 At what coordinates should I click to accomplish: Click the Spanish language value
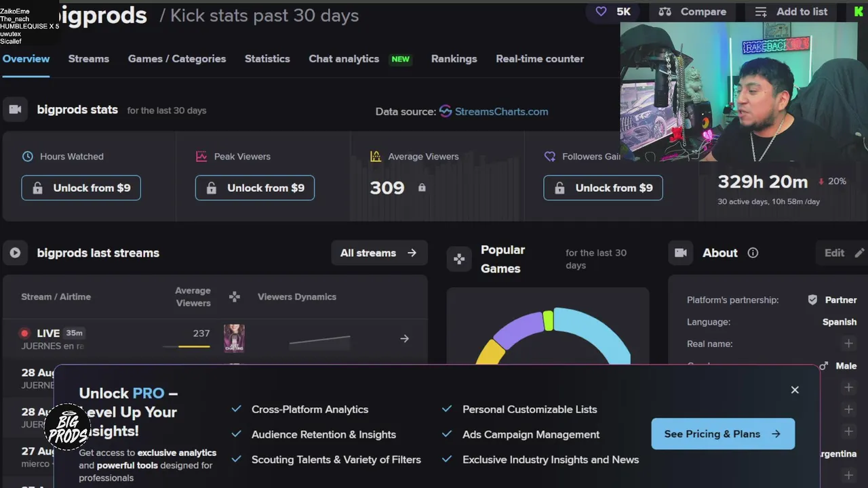840,322
